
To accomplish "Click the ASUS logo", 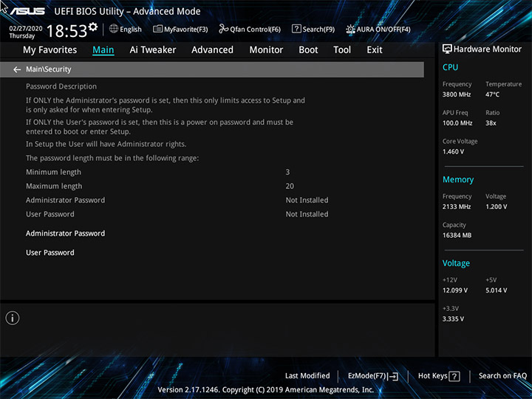I will (27, 11).
